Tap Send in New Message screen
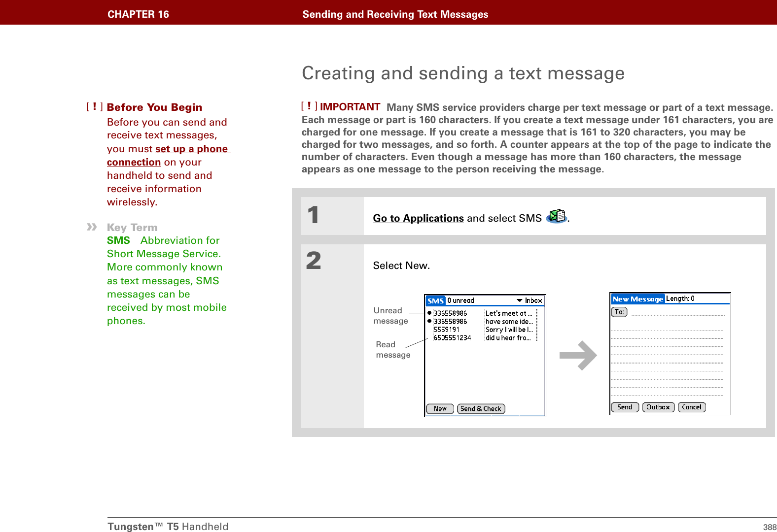Viewport: 777px width, 532px height. tap(625, 407)
